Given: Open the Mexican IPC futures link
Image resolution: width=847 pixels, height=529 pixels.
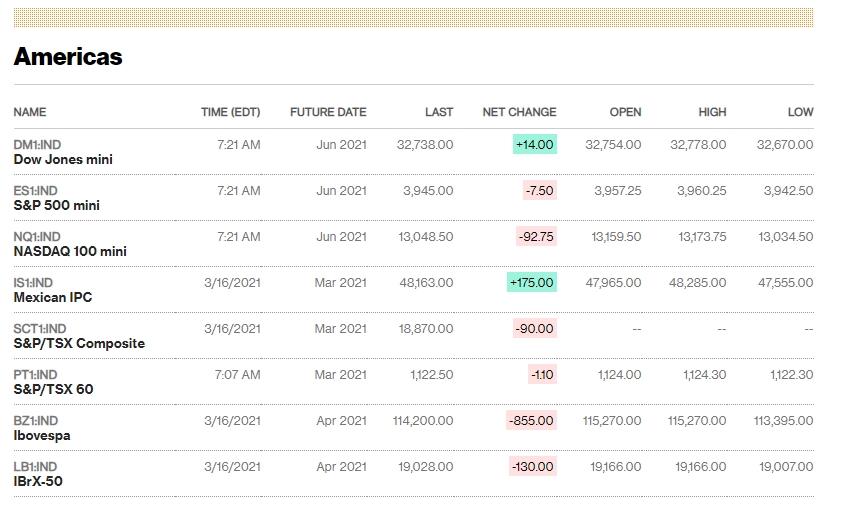Looking at the screenshot, I should 53,298.
